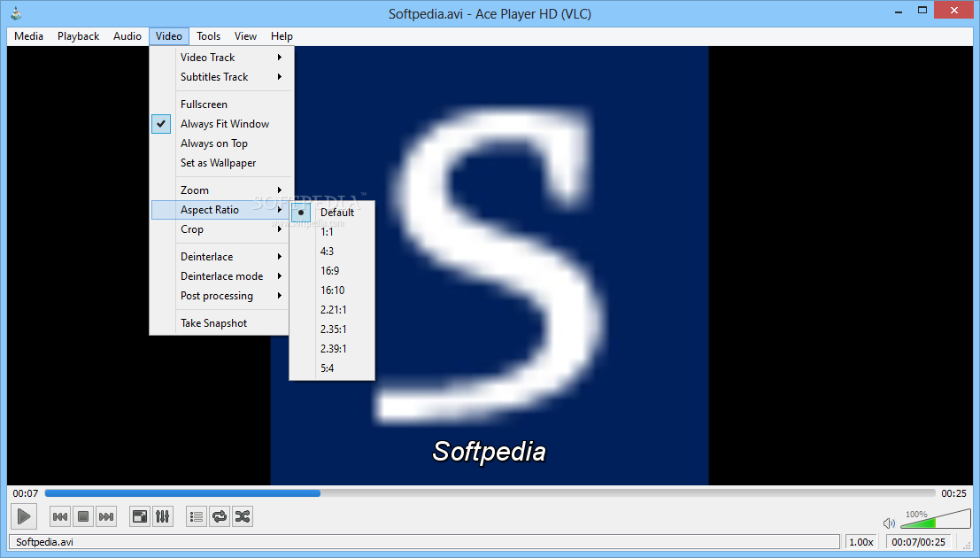Toggle fullscreen video icon in toolbar

pos(140,516)
